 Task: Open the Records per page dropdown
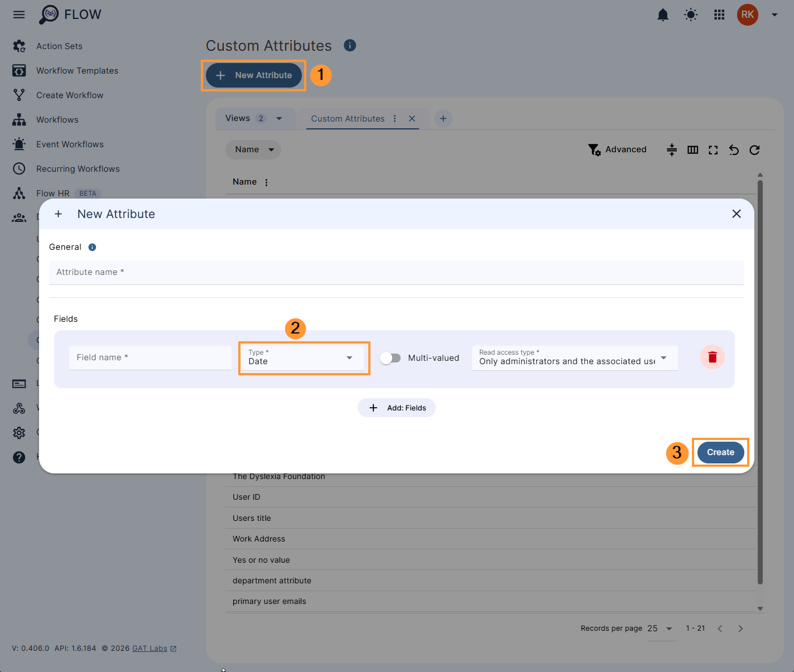coord(661,629)
